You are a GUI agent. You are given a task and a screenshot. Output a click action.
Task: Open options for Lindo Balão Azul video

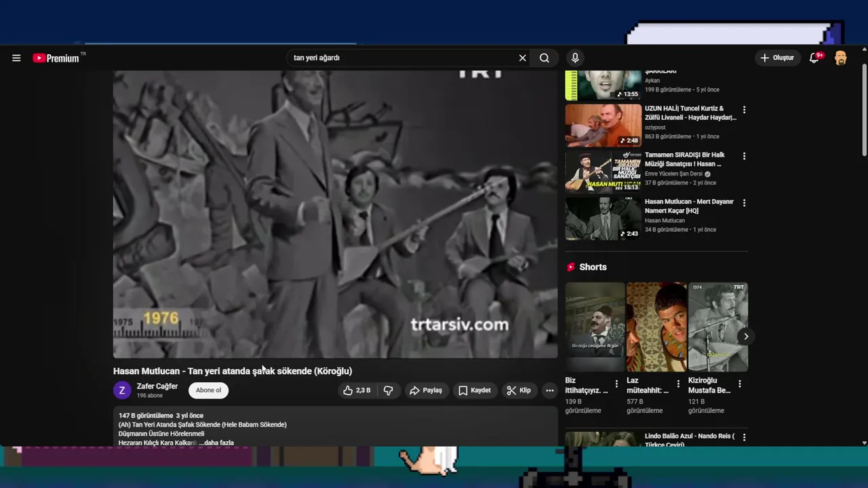click(x=744, y=438)
